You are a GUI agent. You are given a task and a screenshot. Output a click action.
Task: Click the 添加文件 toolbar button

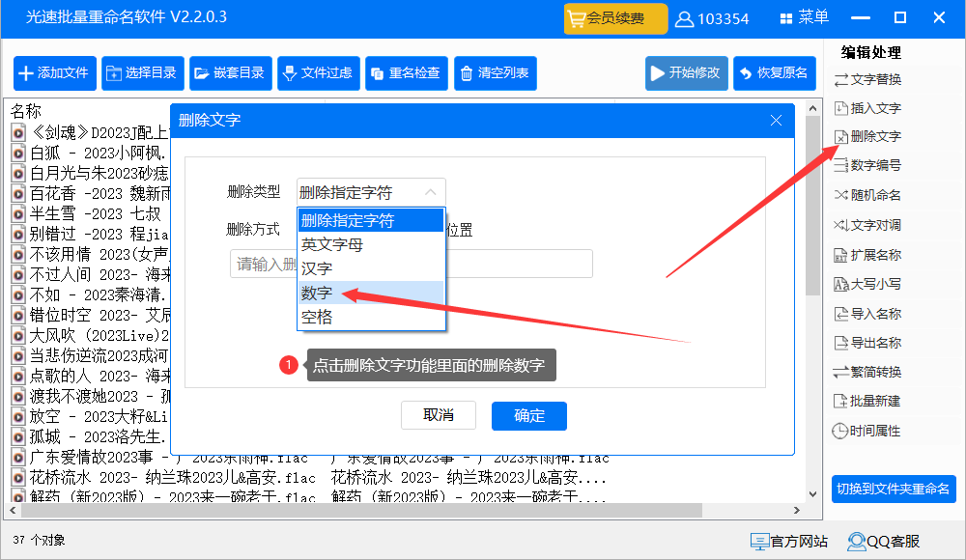(55, 73)
